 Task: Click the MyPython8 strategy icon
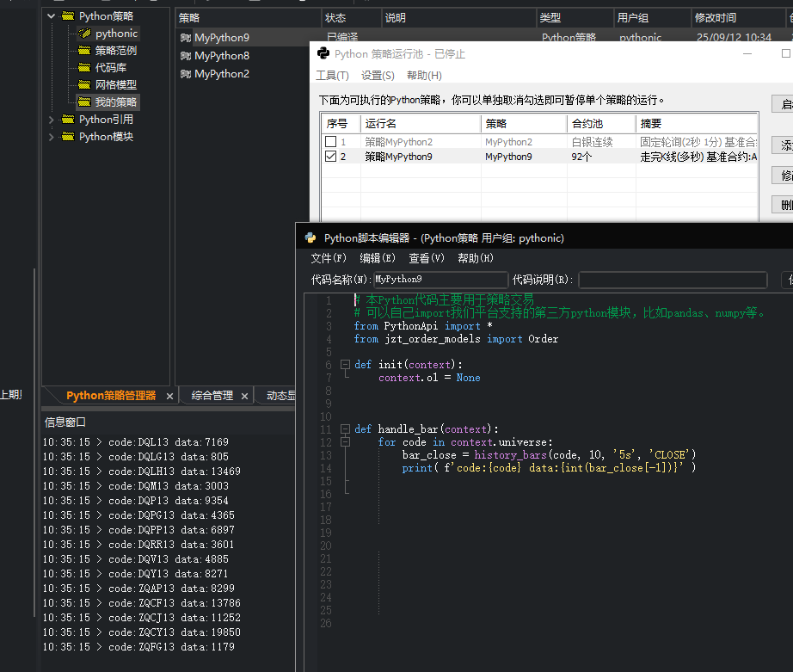coord(185,56)
